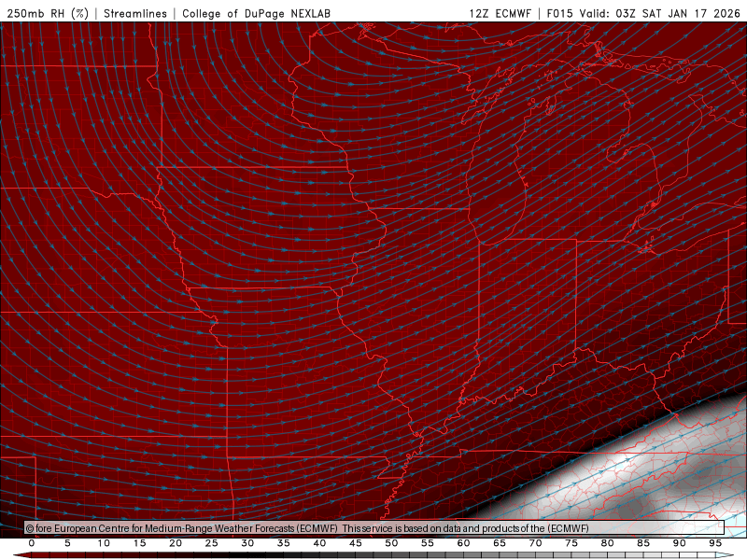Image resolution: width=747 pixels, height=560 pixels.
Task: Click the colorbar label "15"
Action: pyautogui.click(x=139, y=543)
